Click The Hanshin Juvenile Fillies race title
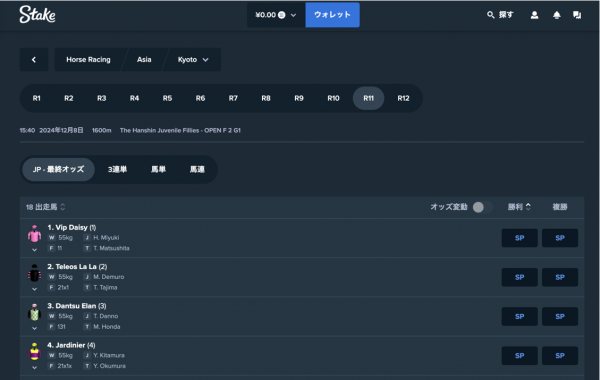This screenshot has width=600, height=380. pyautogui.click(x=180, y=130)
